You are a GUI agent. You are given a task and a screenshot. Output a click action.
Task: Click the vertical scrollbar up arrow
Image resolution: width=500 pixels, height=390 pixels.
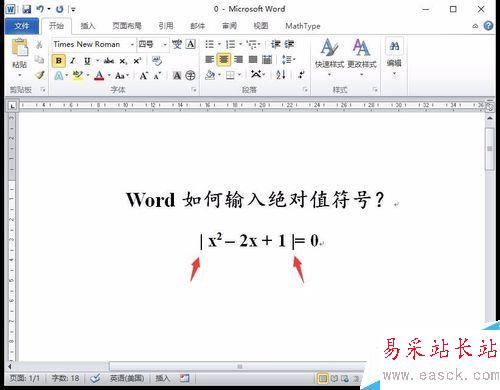coord(490,118)
